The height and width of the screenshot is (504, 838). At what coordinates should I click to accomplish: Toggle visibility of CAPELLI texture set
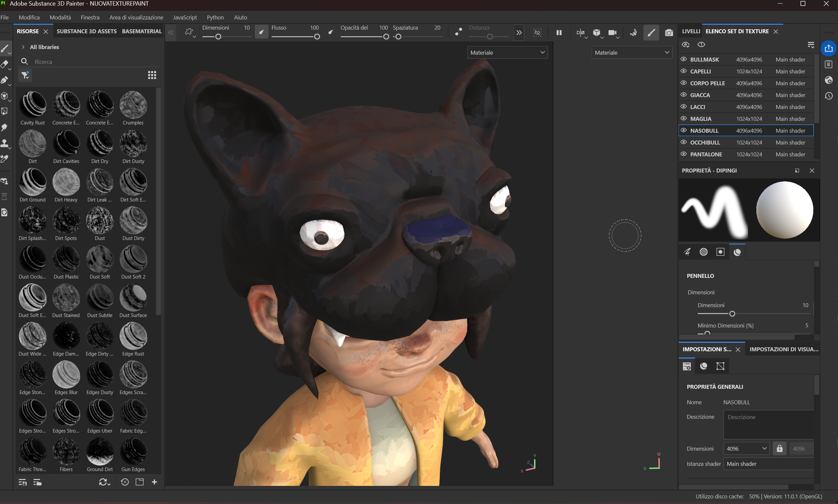(684, 71)
